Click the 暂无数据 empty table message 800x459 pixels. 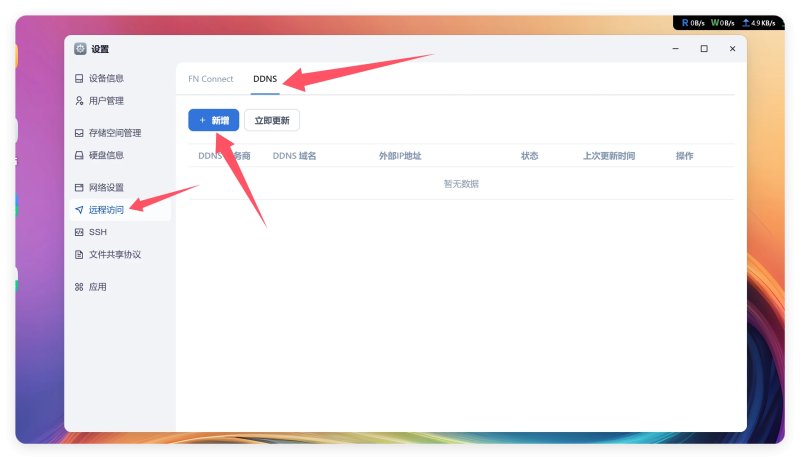[x=461, y=184]
